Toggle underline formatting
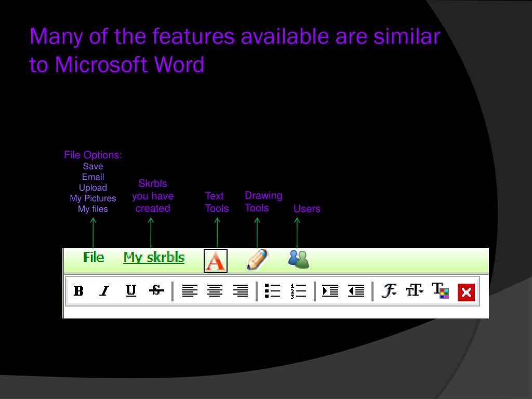Image resolution: width=532 pixels, height=399 pixels. (131, 290)
